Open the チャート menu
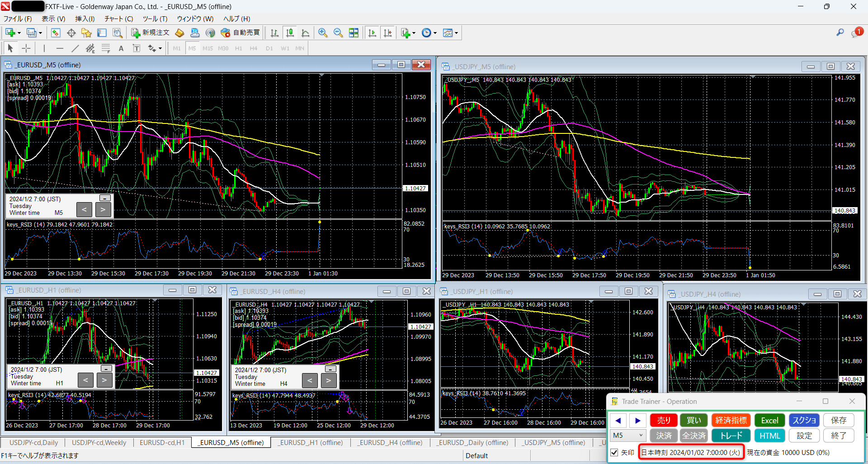Image resolution: width=868 pixels, height=464 pixels. [118, 19]
